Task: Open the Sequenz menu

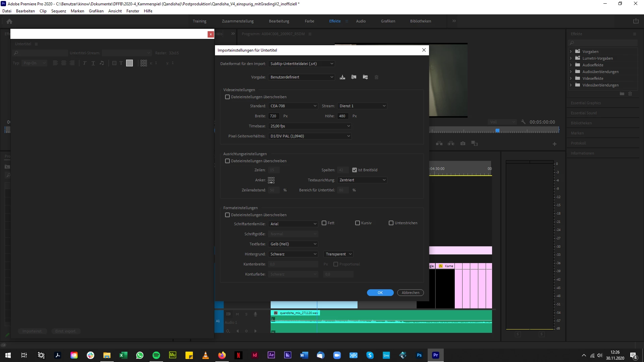Action: (58, 11)
